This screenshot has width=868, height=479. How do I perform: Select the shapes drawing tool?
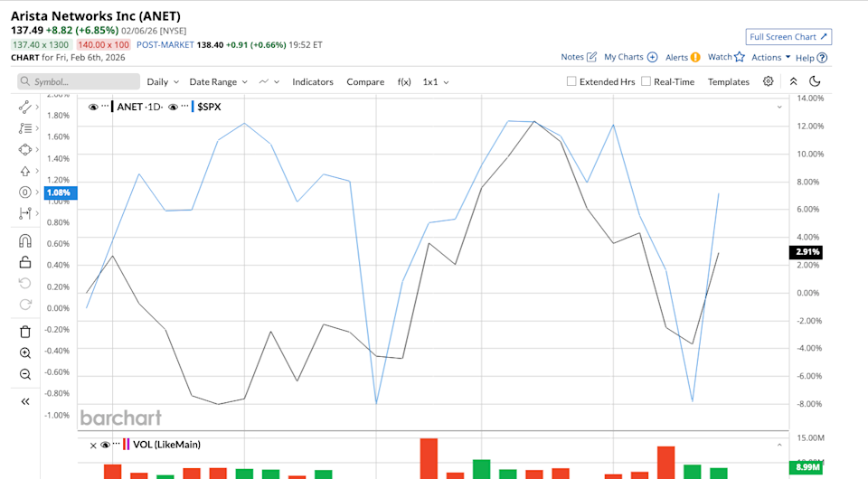tap(25, 150)
